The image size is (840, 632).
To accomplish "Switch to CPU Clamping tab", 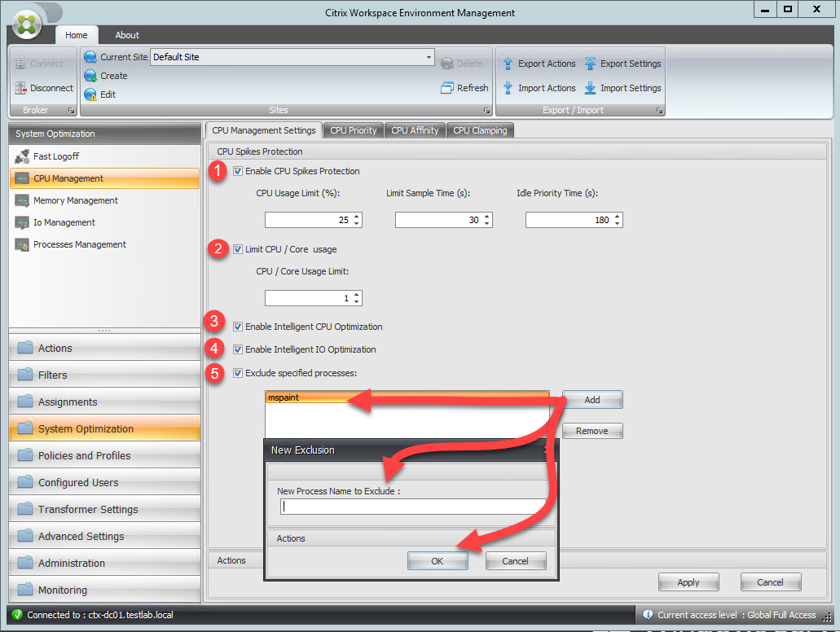I will pyautogui.click(x=480, y=130).
